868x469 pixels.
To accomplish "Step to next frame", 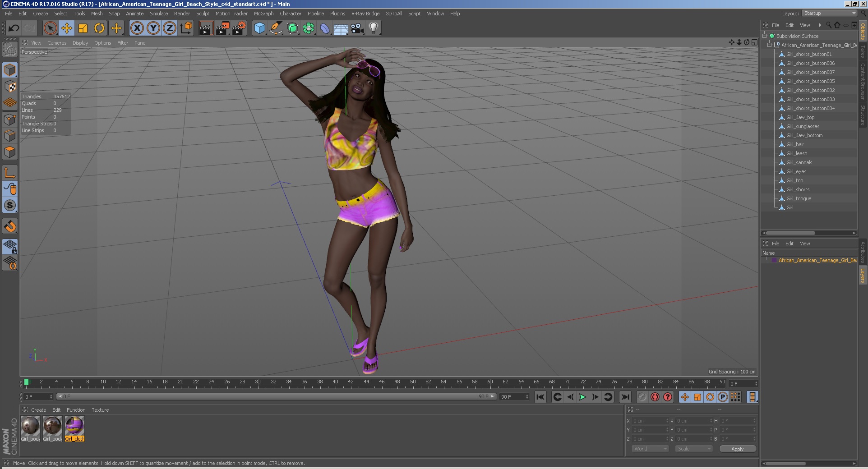I will pos(595,397).
